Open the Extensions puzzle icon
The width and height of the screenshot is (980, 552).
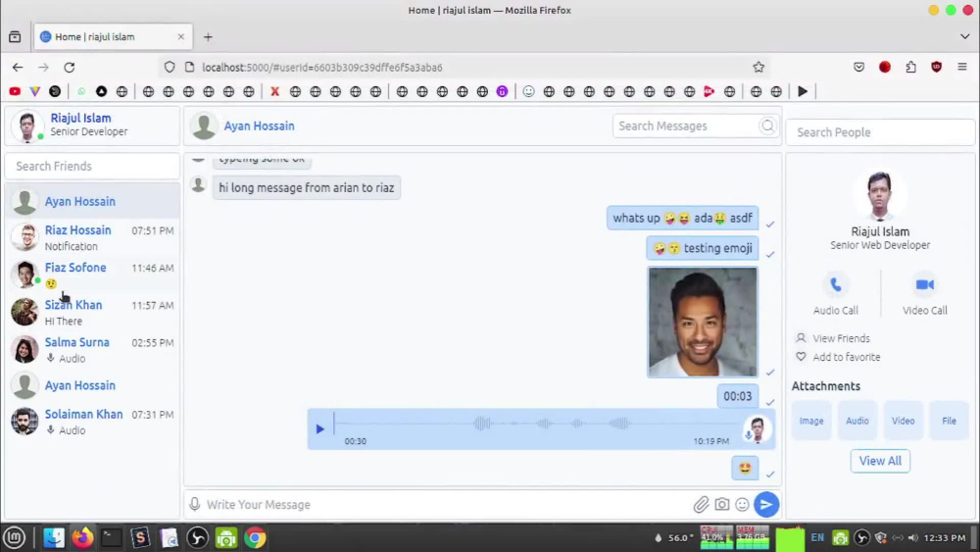(x=910, y=67)
